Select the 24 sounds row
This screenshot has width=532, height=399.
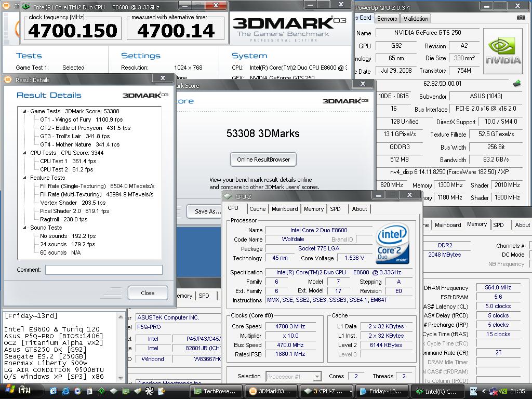coord(68,244)
